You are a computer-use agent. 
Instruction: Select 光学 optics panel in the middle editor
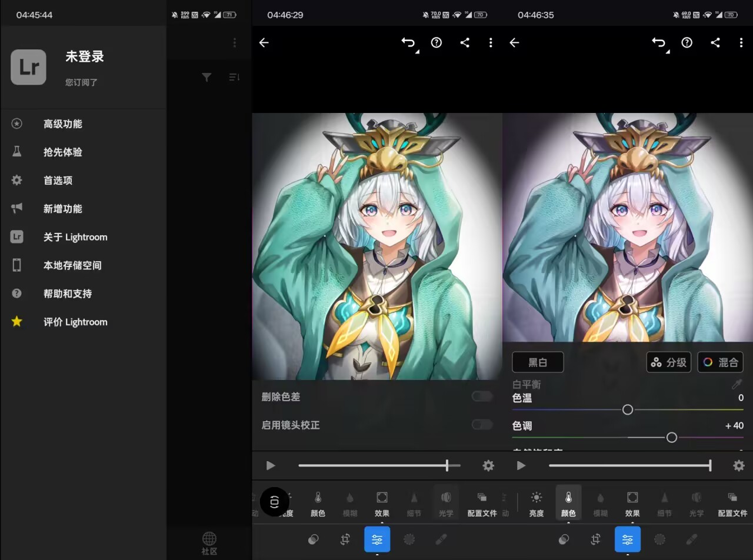click(446, 504)
